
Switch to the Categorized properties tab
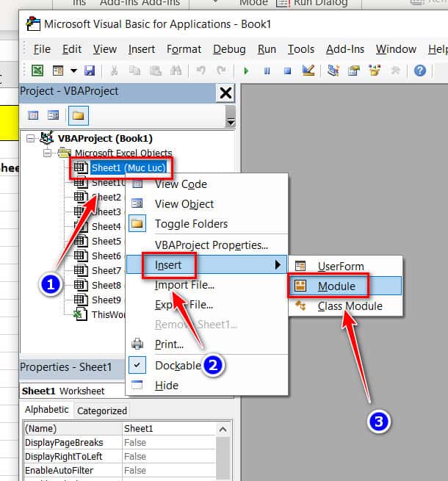coord(102,411)
